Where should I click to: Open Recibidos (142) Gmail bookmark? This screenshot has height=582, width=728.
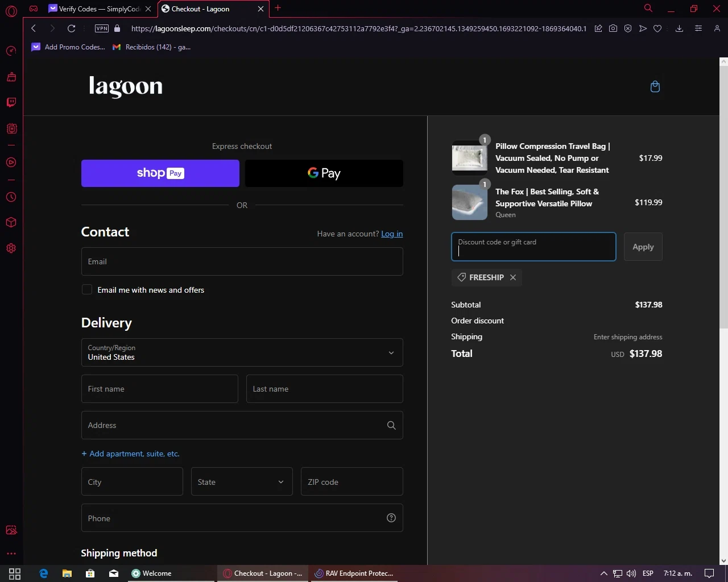[x=151, y=47]
